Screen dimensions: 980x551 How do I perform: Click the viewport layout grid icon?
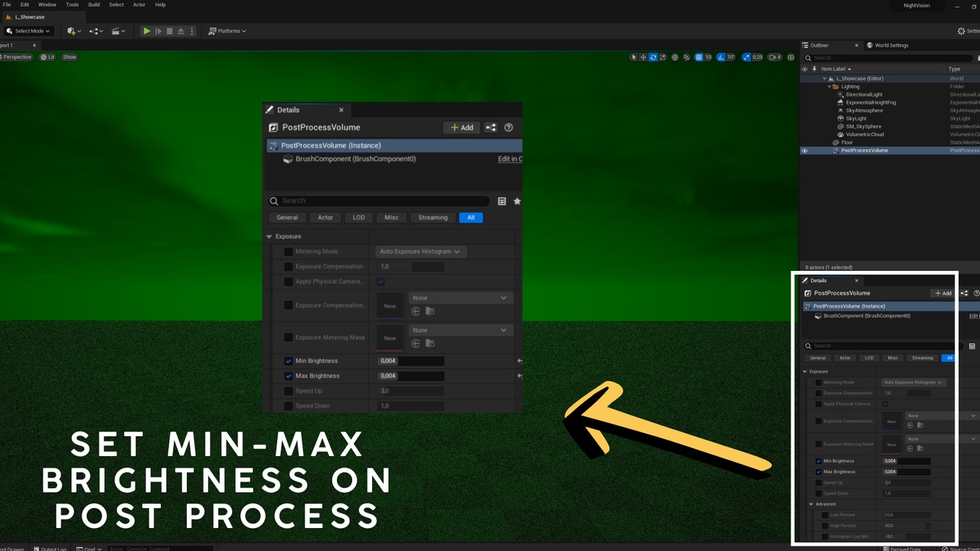coord(791,57)
